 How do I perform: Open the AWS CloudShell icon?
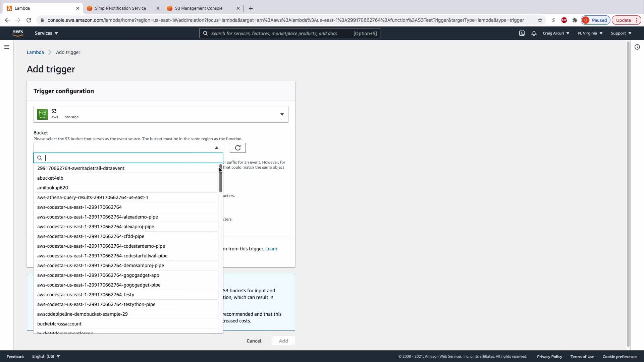(x=522, y=33)
